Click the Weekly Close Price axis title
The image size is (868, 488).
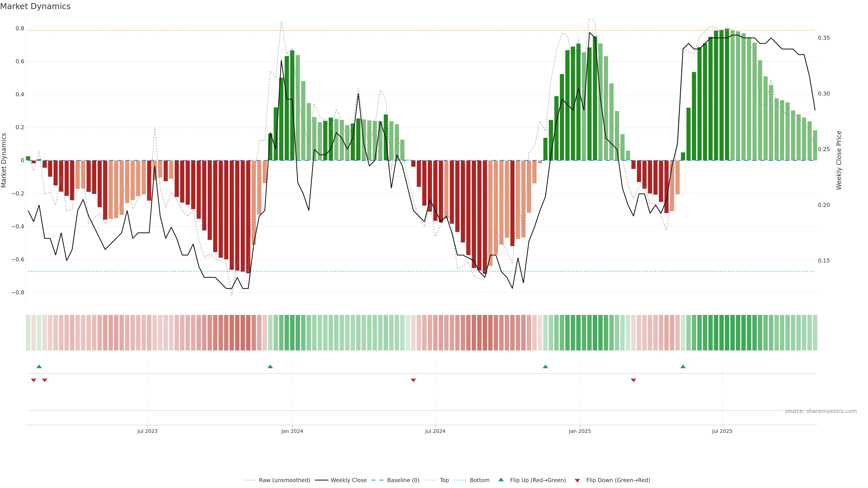839,160
